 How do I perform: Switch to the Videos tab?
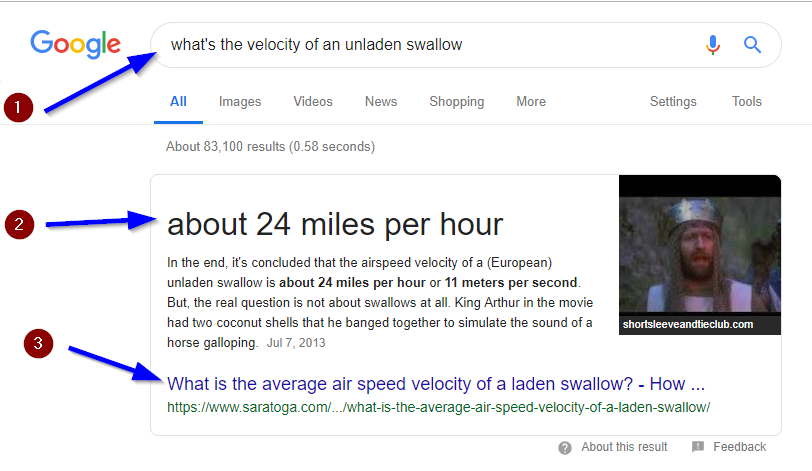click(313, 101)
